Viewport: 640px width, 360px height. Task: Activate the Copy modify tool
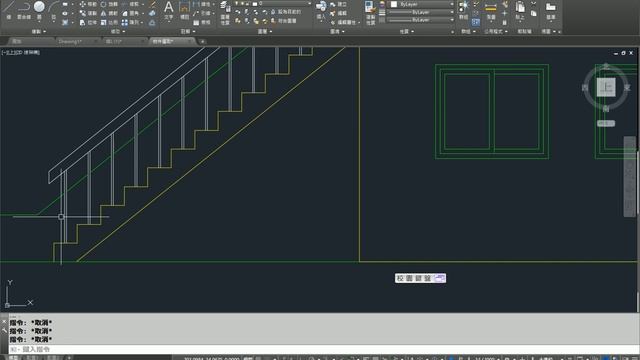tap(88, 13)
